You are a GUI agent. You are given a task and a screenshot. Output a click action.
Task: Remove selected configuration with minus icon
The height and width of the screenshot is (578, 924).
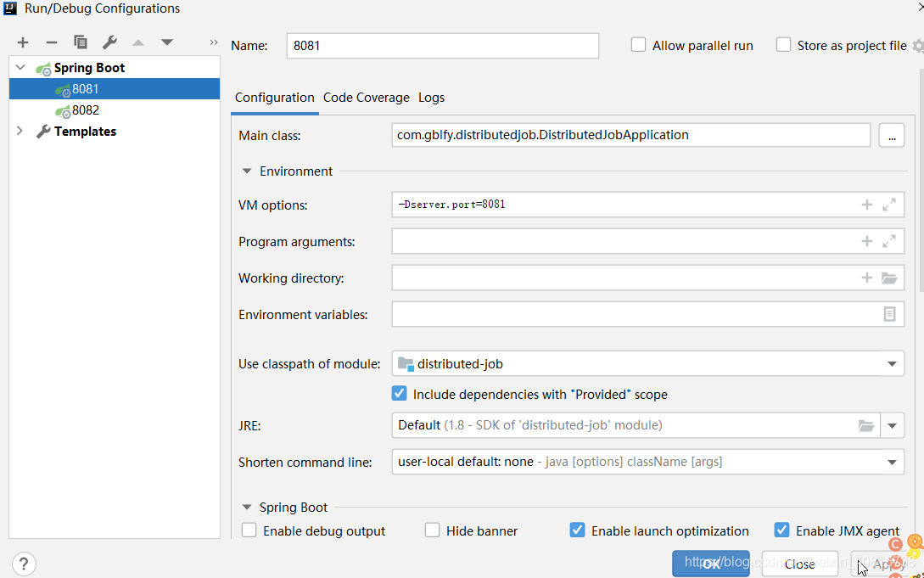coord(51,42)
